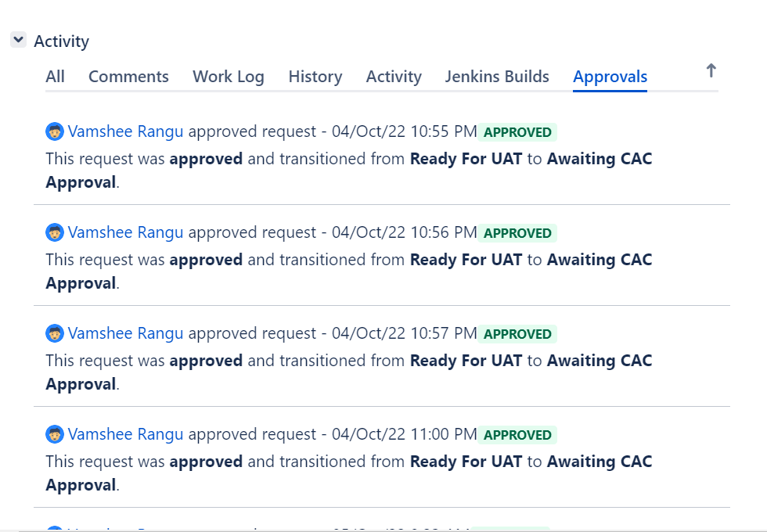Click APPROVED badge on 11:00 PM entry
The width and height of the screenshot is (767, 532).
click(517, 435)
